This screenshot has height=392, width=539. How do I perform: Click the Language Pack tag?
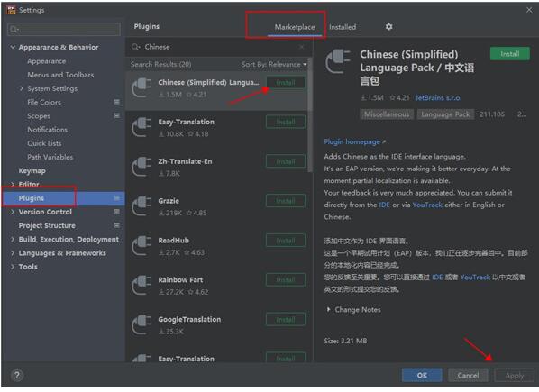click(445, 114)
